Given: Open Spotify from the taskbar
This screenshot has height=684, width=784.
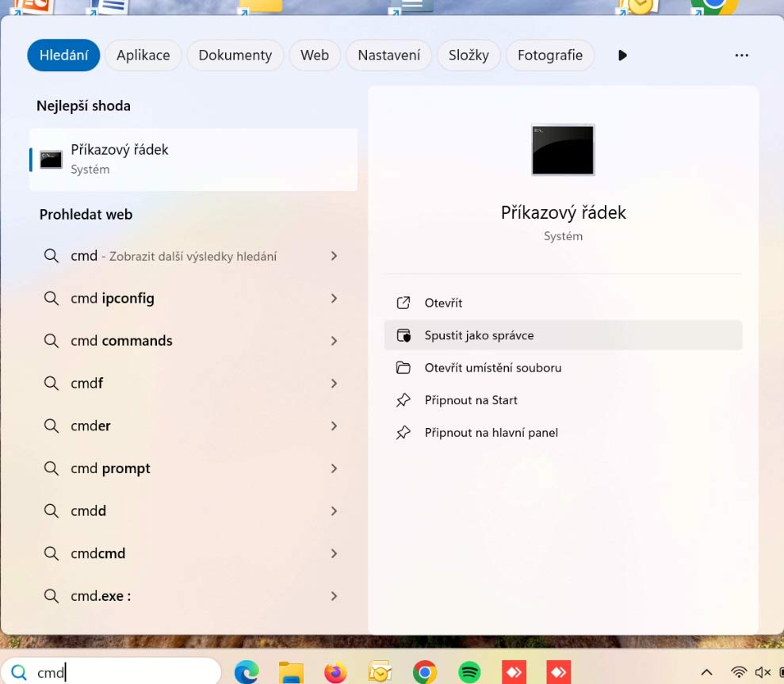Looking at the screenshot, I should click(x=469, y=672).
